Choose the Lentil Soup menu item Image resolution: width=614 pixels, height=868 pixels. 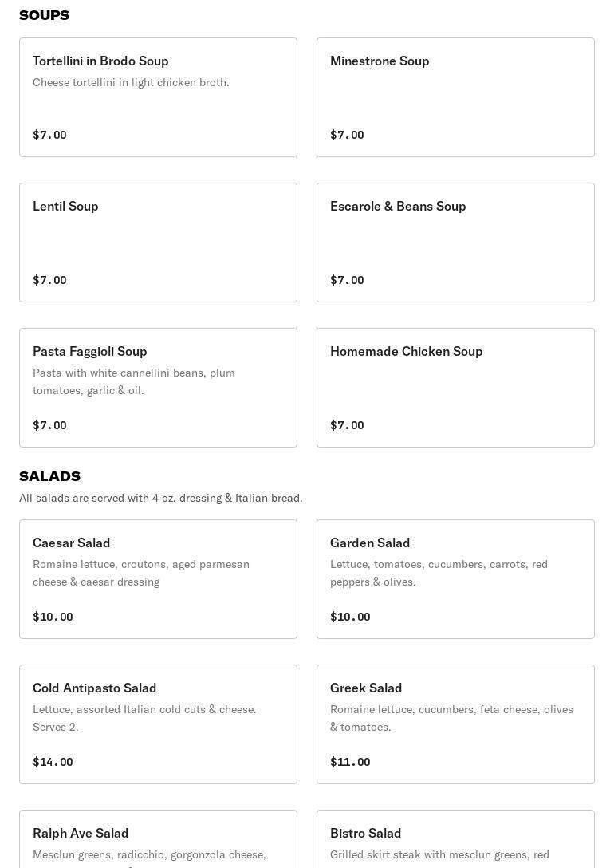pyautogui.click(x=158, y=243)
